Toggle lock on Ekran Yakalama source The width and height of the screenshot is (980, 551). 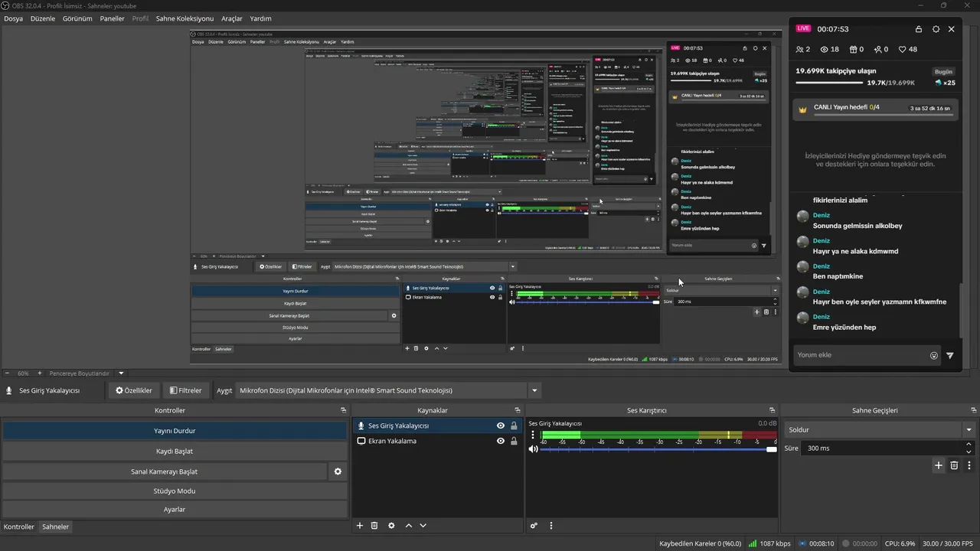coord(514,441)
